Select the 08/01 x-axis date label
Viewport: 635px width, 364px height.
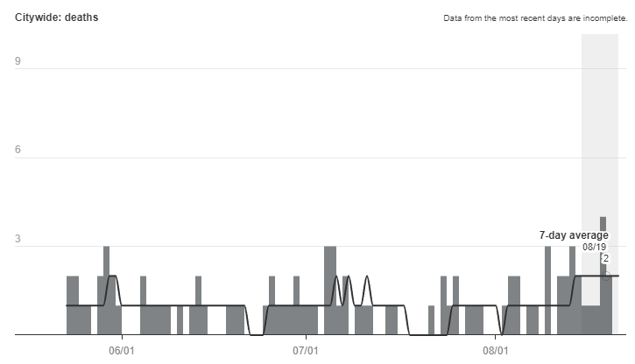(x=496, y=350)
